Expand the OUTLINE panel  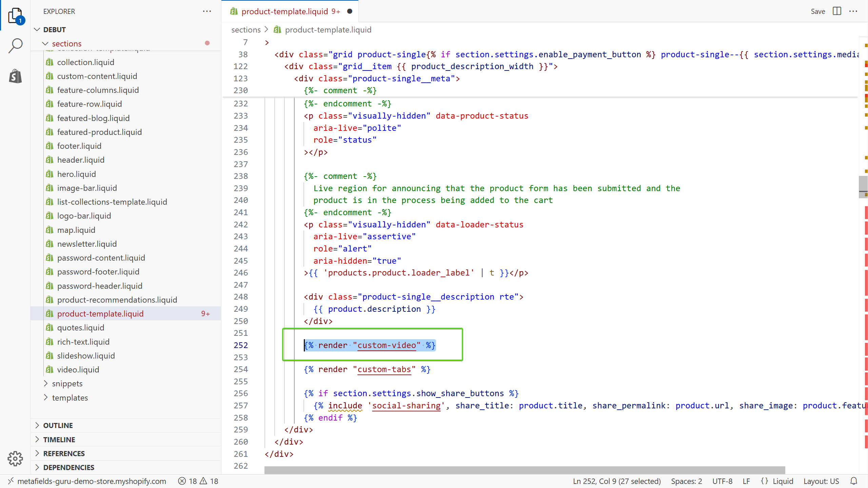58,425
